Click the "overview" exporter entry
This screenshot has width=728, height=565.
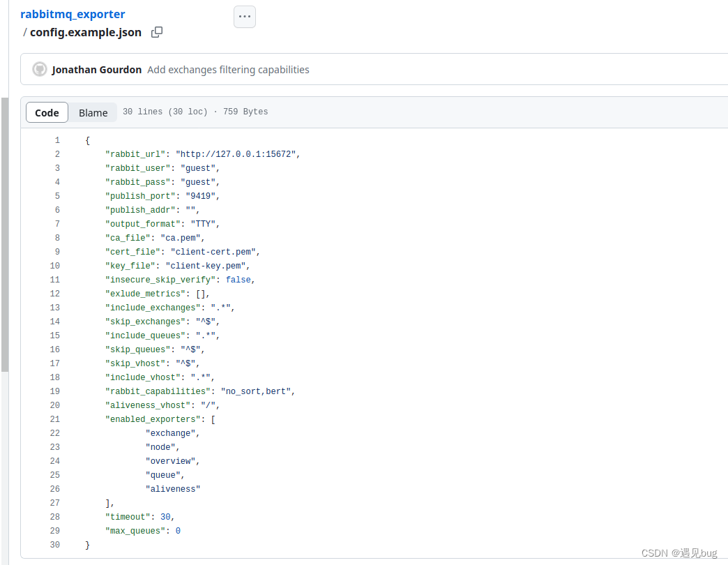click(170, 461)
